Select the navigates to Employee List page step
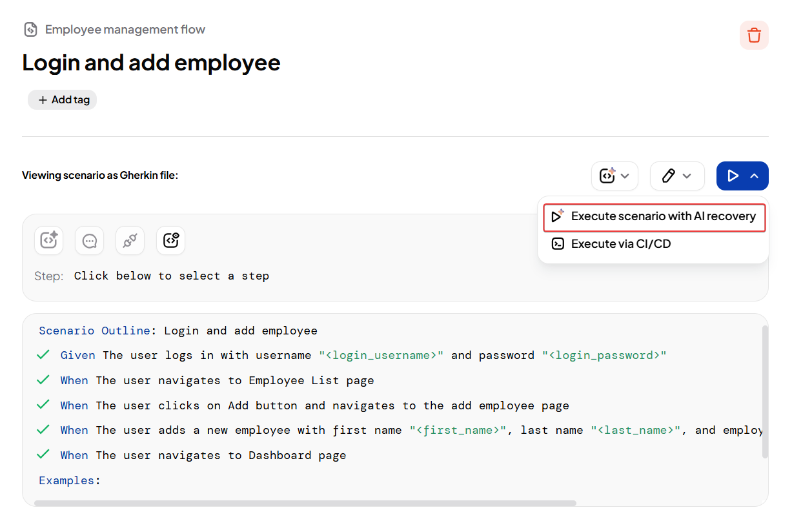The width and height of the screenshot is (792, 532). [218, 381]
